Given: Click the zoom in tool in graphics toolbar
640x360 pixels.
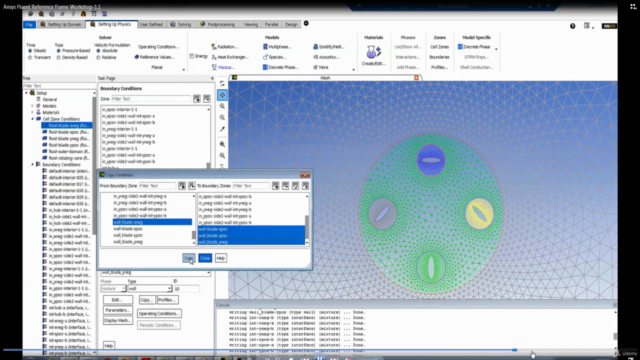Looking at the screenshot, I should (222, 106).
